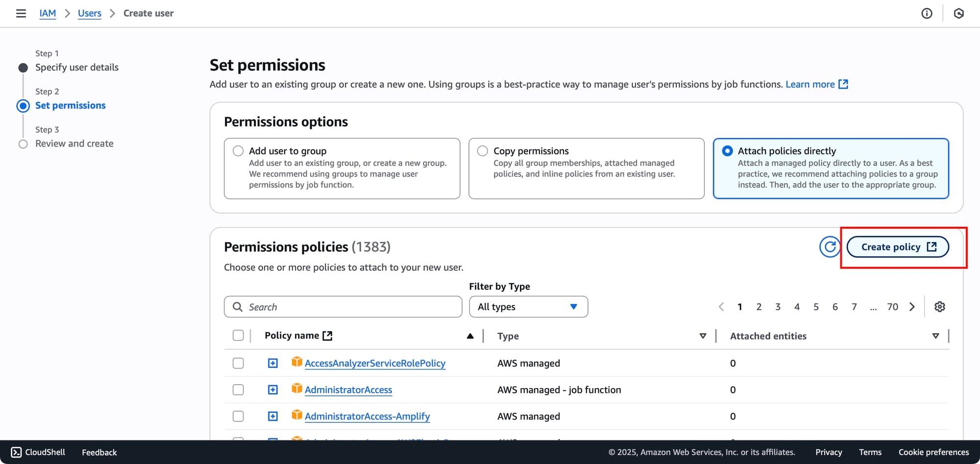Click 'AWS managed - job function' cell
Viewport: 980px width, 464px height.
(559, 390)
